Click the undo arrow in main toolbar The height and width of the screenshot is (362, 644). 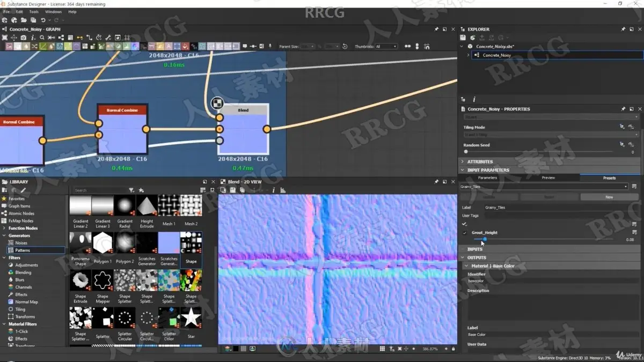[x=43, y=20]
